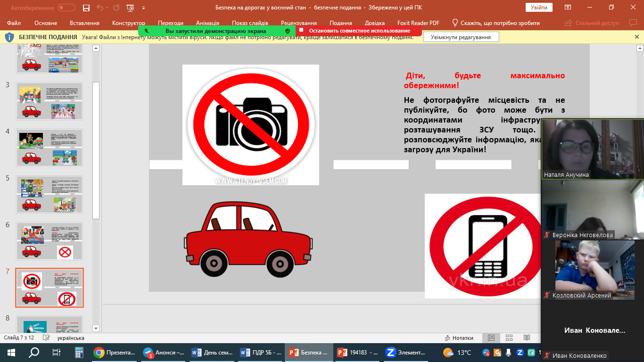
Task: Open Calculator from the taskbar
Action: [x=79, y=353]
